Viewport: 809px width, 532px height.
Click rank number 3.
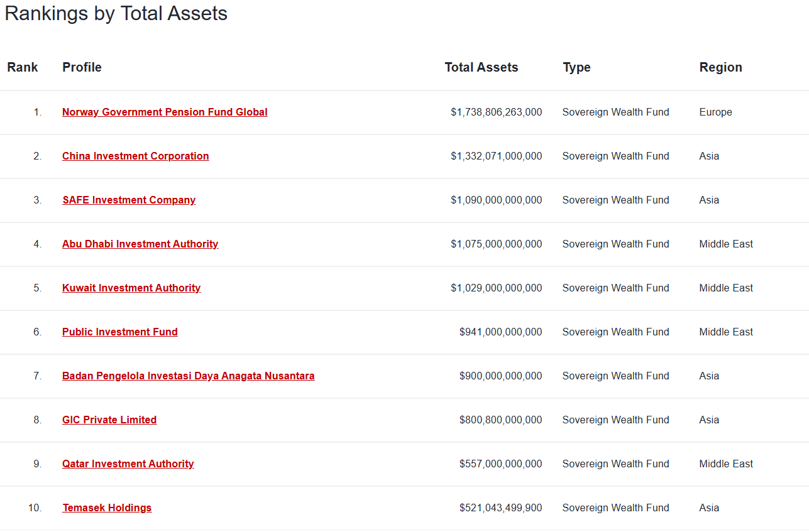pyautogui.click(x=38, y=200)
